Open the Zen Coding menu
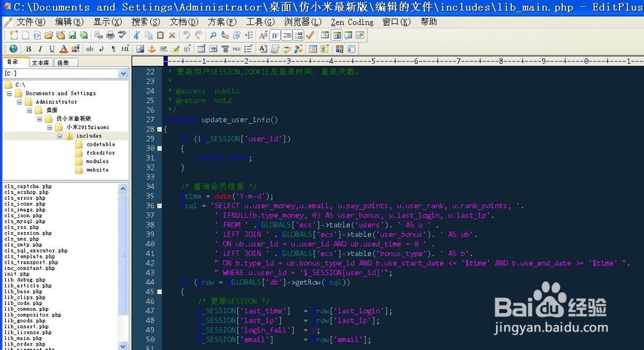Viewport: 644px width, 350px height. [x=352, y=22]
